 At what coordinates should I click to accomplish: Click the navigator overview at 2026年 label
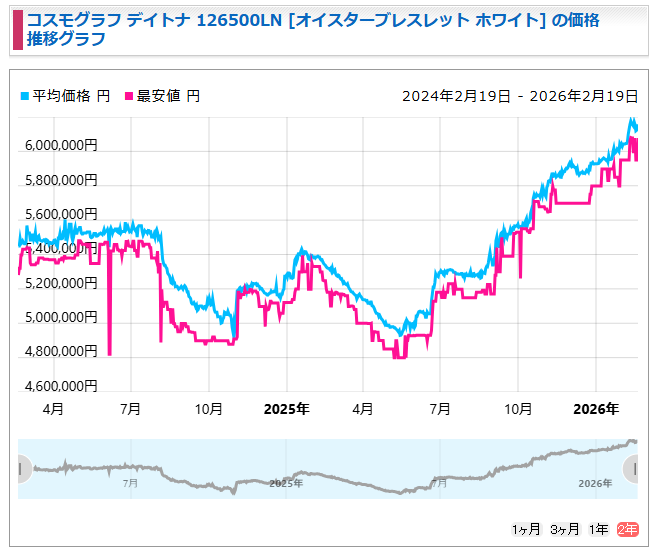(x=596, y=483)
